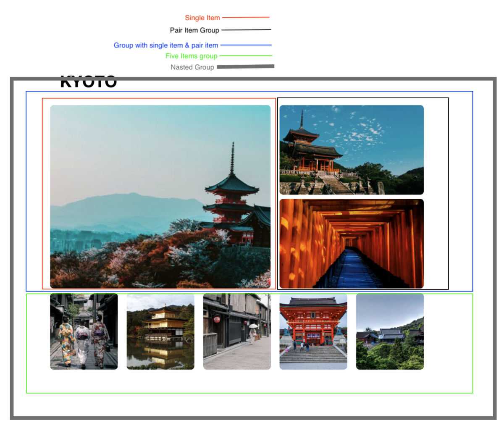Click the 'Single Item' legend label

click(x=202, y=18)
